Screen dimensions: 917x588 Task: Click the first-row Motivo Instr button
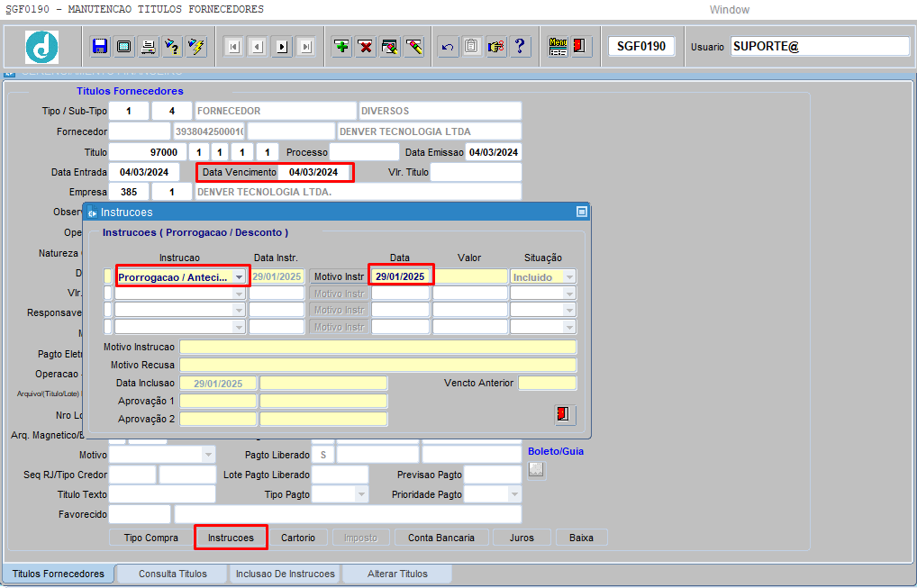[x=340, y=277]
